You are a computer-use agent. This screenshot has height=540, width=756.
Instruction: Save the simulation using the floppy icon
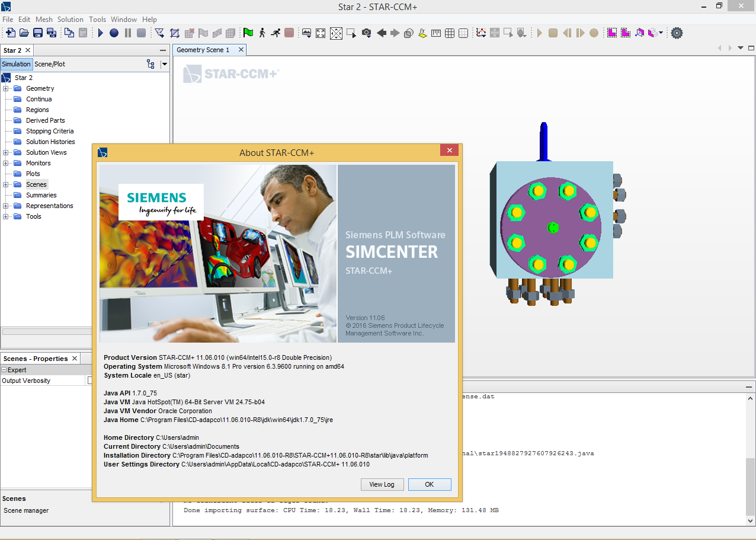[x=38, y=33]
